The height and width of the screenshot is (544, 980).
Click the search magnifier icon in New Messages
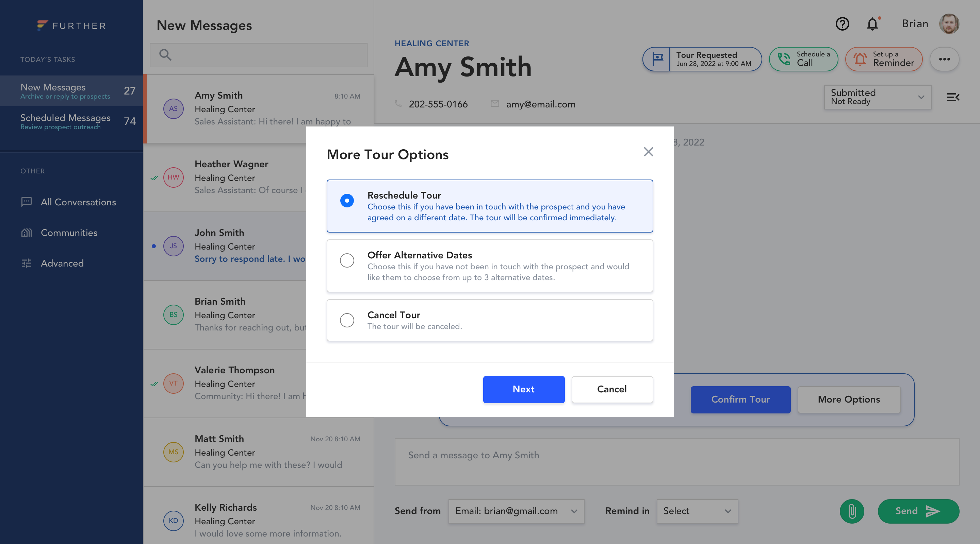(x=165, y=55)
